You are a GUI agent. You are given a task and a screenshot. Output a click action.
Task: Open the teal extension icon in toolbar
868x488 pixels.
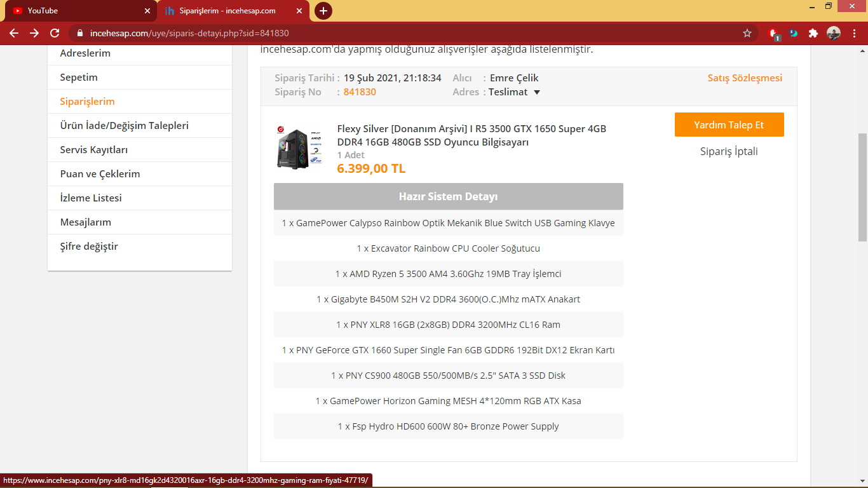(x=794, y=33)
